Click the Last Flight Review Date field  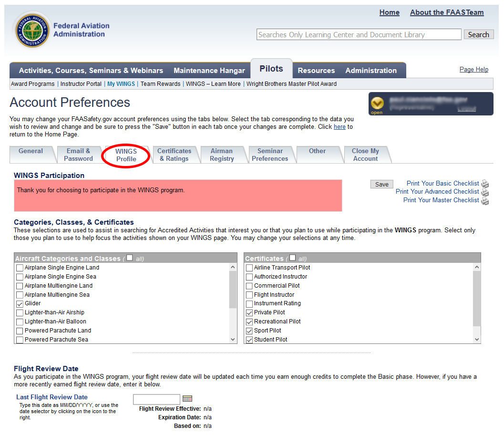(156, 399)
